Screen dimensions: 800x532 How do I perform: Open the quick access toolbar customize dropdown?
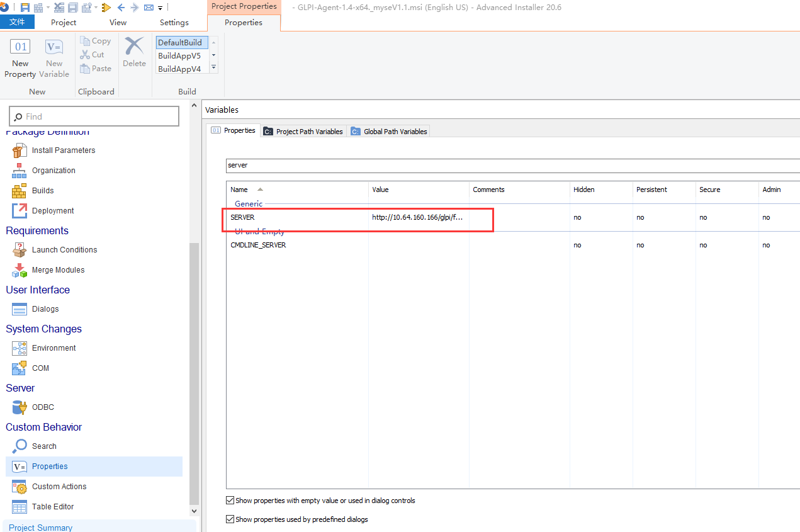click(161, 8)
